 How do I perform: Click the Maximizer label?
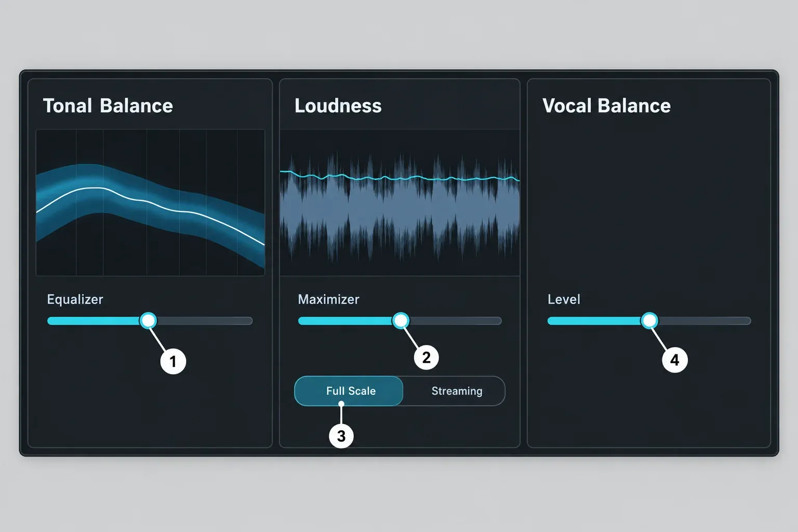coord(328,299)
